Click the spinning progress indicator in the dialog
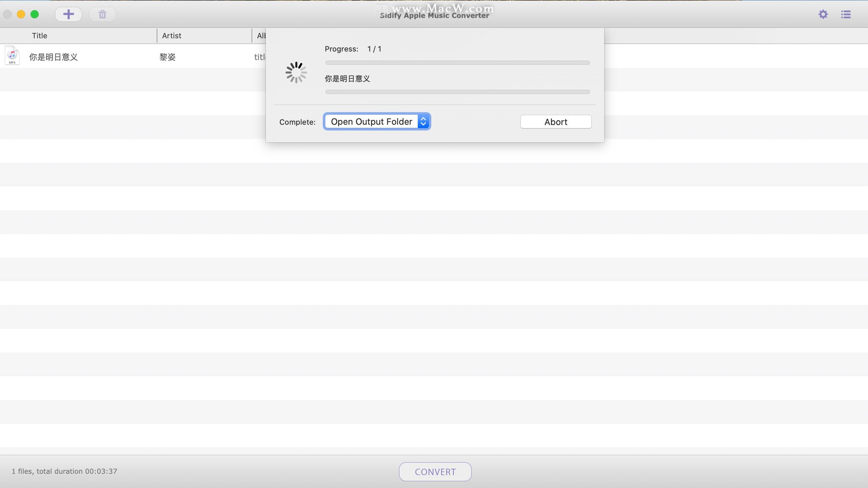Screen dimensions: 868x488 [296, 72]
